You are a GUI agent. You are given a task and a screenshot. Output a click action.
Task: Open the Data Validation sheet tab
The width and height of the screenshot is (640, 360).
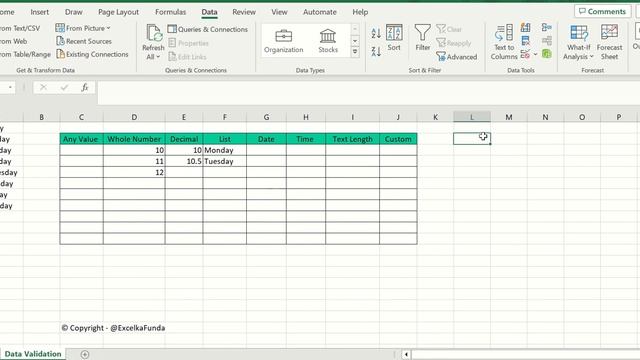click(33, 354)
